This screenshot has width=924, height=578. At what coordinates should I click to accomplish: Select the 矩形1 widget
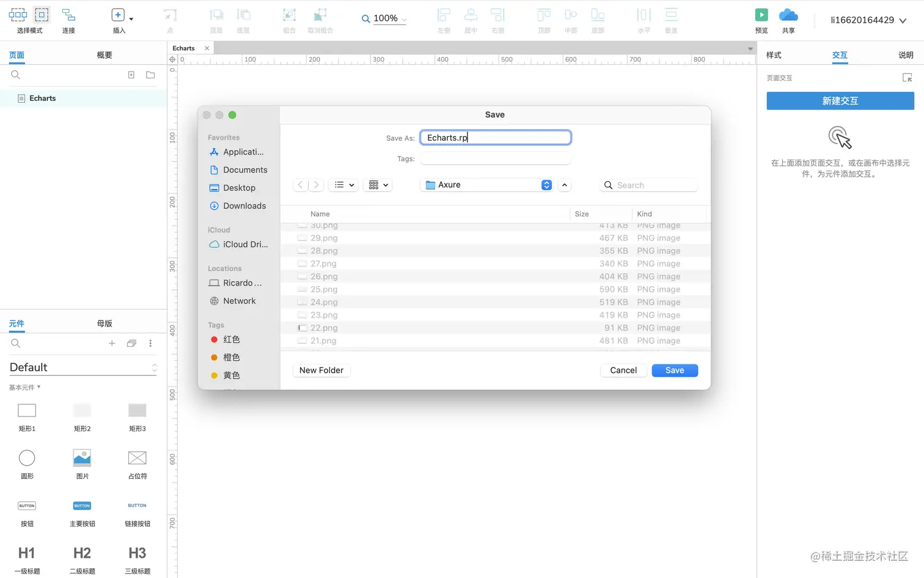point(27,417)
